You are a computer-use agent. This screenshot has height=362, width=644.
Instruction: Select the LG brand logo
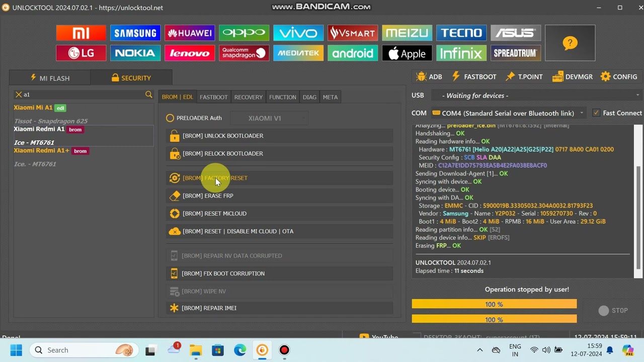pyautogui.click(x=81, y=53)
